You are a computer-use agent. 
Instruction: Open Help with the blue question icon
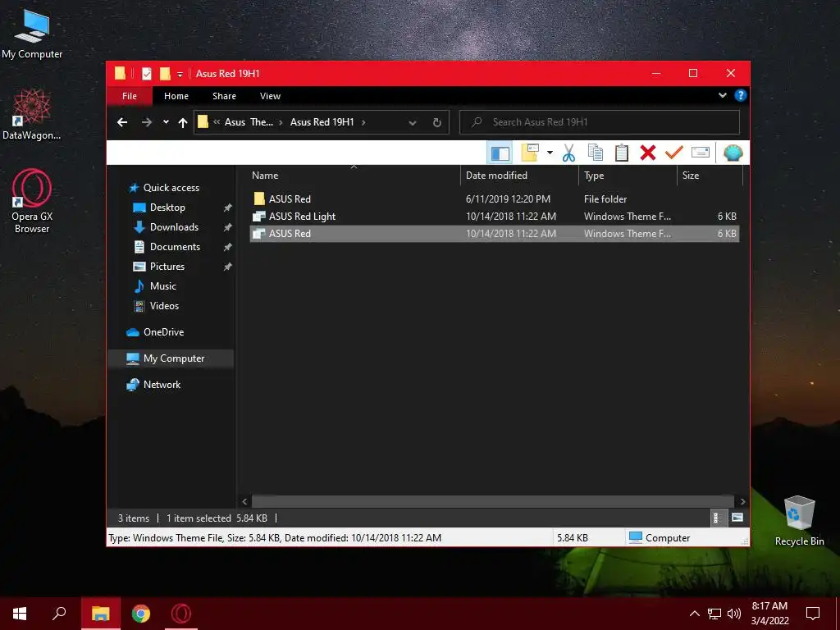click(x=741, y=95)
